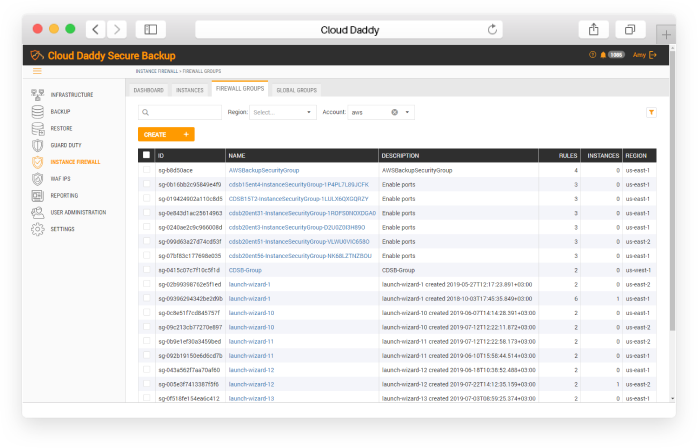The image size is (698, 448).
Task: Open the Account dropdown arrow
Action: 407,113
